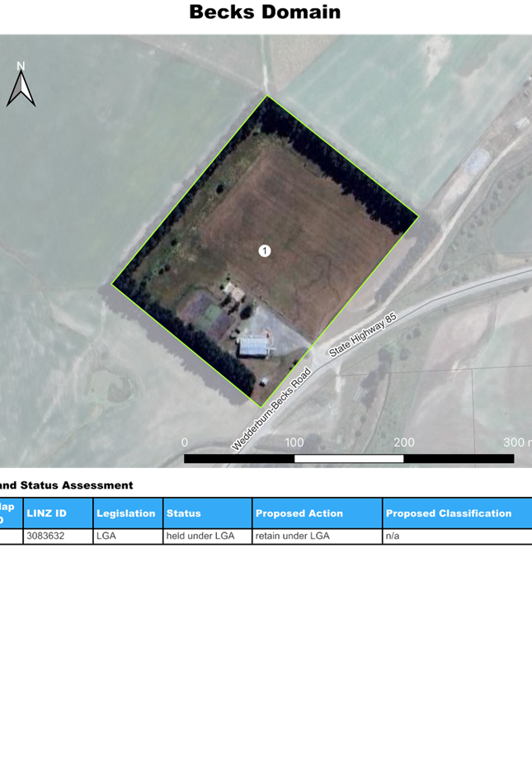The height and width of the screenshot is (771, 532).
Task: Select the Legislation column header
Action: (126, 513)
